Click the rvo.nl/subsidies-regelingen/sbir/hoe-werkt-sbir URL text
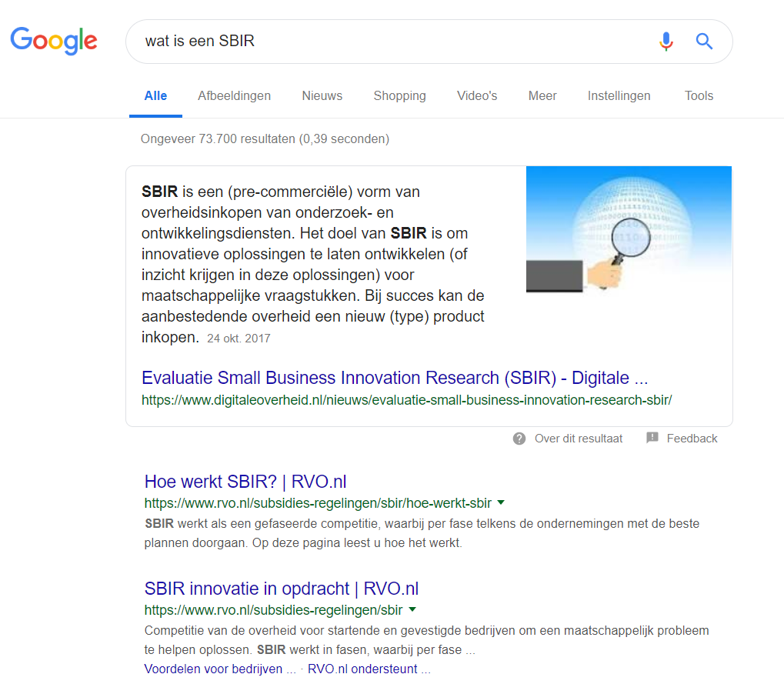Screen dimensions: 784x684 318,503
